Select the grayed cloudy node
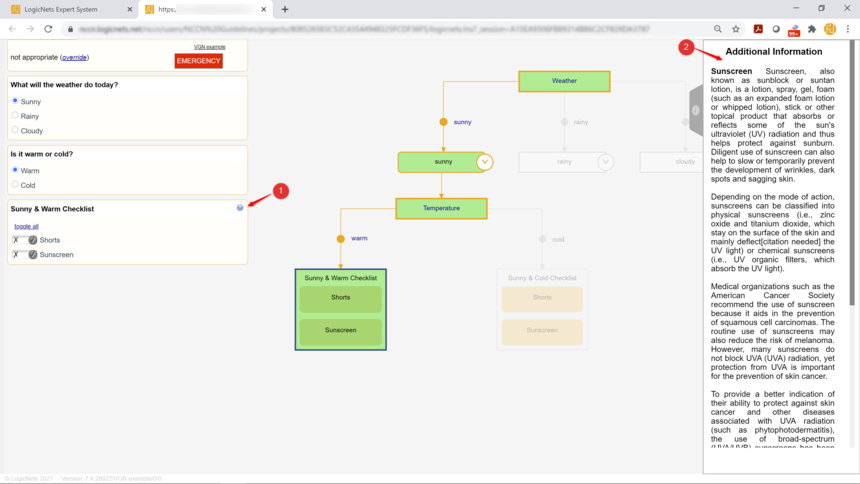 (672, 162)
